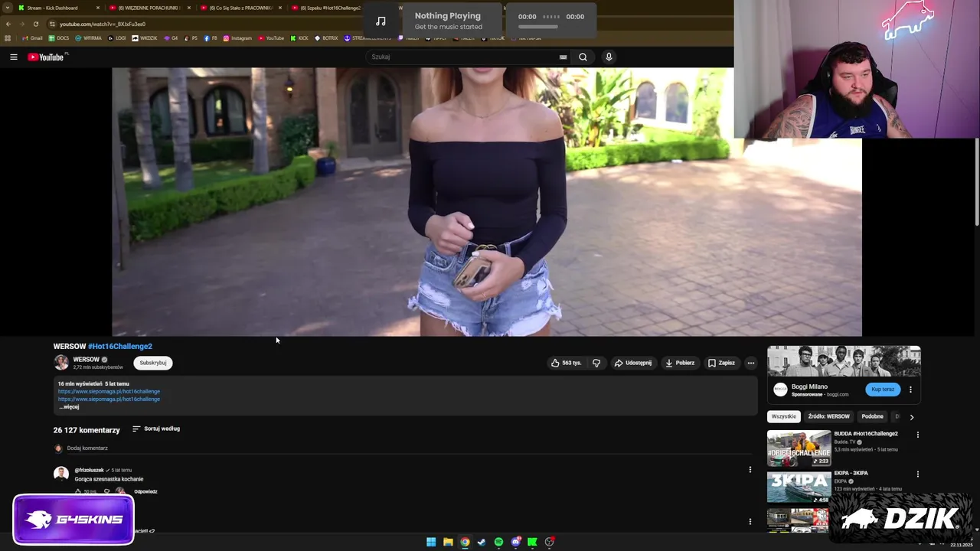Select the Wszystkie filter chip
The height and width of the screenshot is (551, 980).
tap(784, 416)
